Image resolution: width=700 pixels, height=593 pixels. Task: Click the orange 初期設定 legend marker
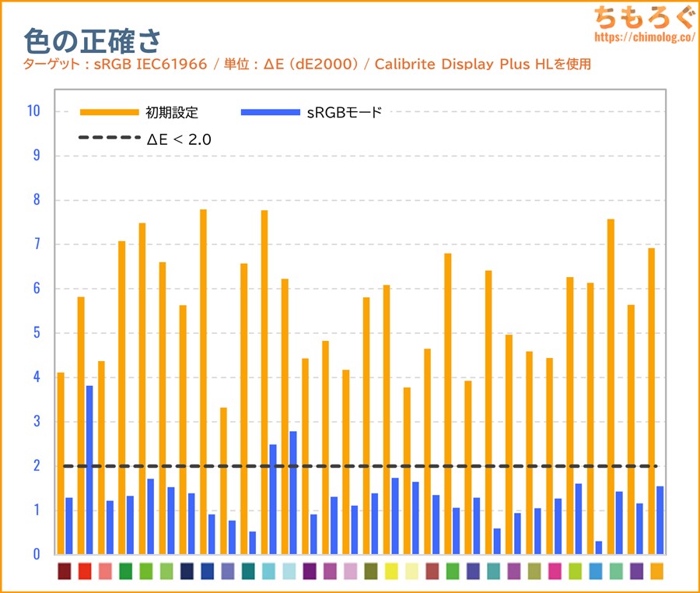[108, 112]
